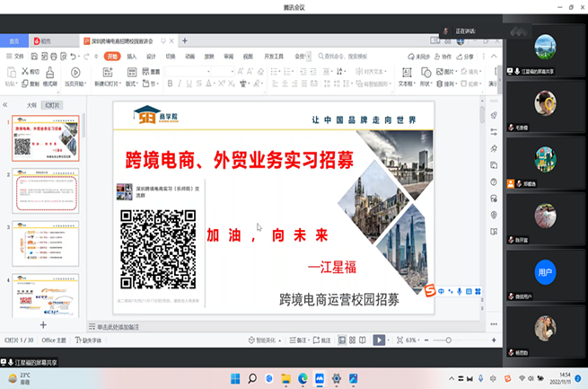Viewport: 588px width, 389px height.
Task: Click the search commands (查找命令) field
Action: point(343,57)
